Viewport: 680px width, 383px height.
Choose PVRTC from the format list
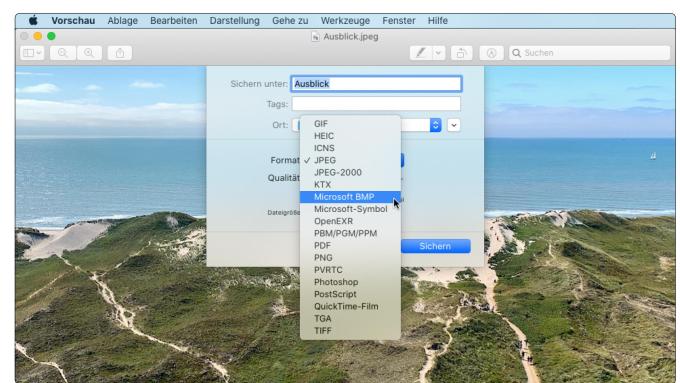pyautogui.click(x=350, y=270)
